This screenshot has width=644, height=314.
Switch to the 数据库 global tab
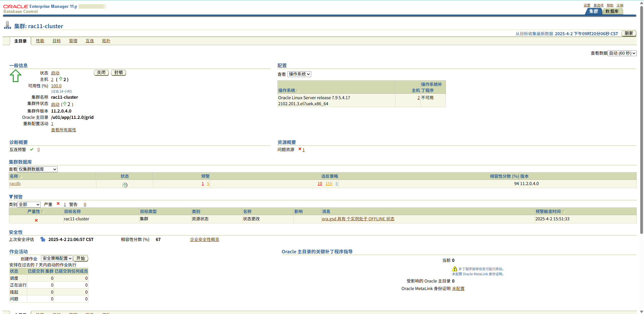click(x=612, y=11)
